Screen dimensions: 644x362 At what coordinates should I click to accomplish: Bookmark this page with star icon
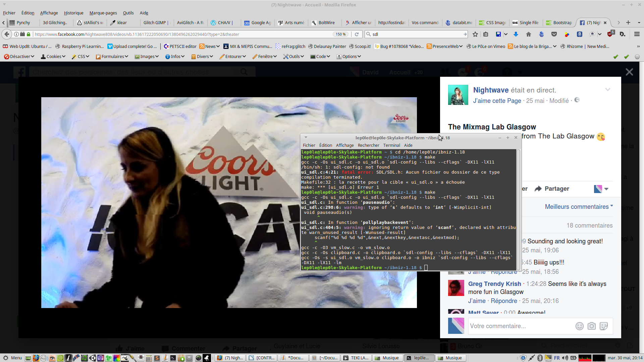point(475,34)
